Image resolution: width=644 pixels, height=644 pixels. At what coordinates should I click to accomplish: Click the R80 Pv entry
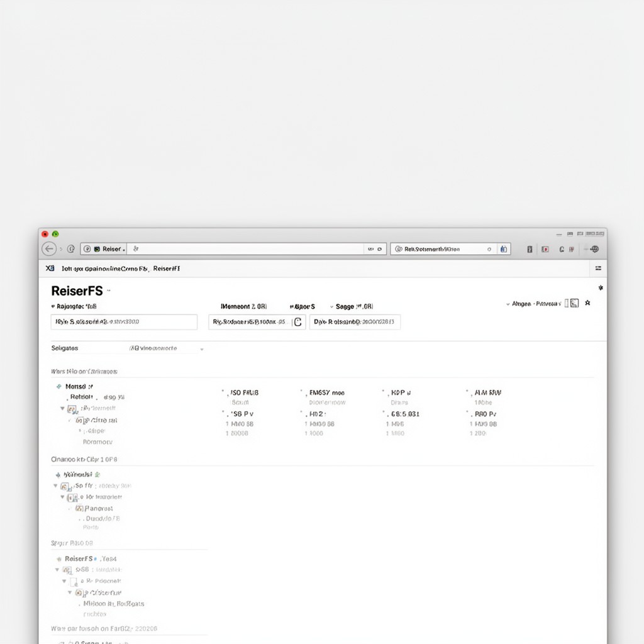click(x=486, y=414)
